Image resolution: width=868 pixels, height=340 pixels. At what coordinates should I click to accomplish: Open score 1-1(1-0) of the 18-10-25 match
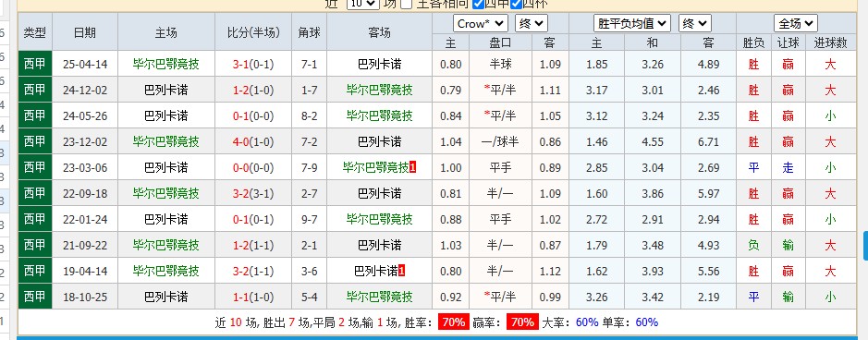pos(253,297)
